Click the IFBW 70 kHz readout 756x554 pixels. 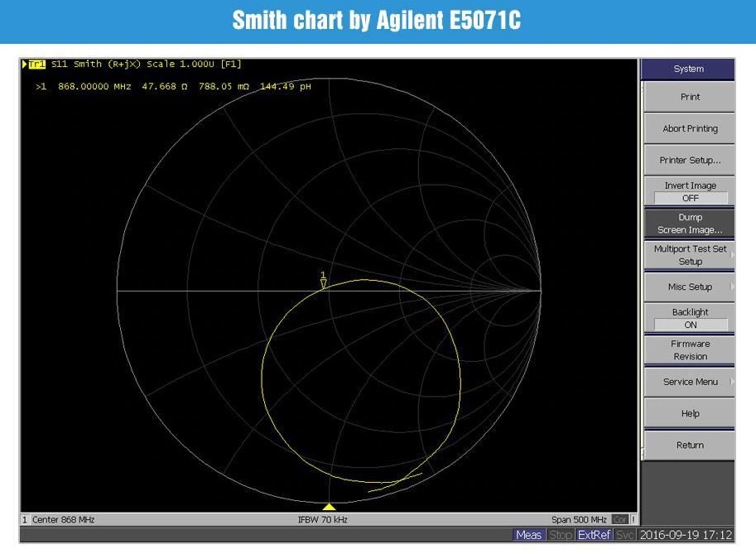[322, 520]
